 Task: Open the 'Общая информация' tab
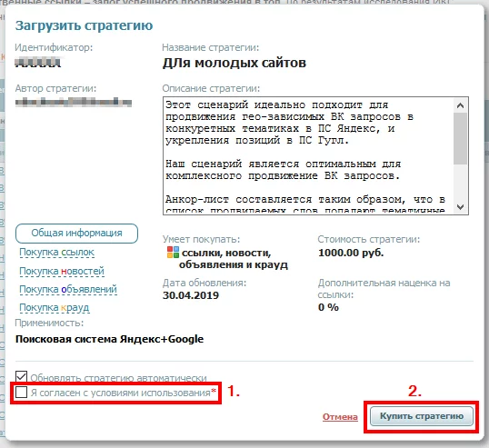(76, 234)
